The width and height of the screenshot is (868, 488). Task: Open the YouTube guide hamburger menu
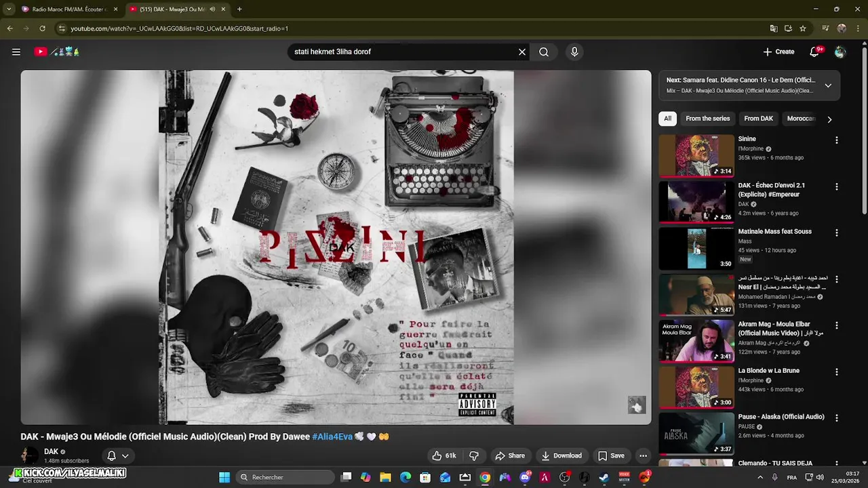(16, 52)
